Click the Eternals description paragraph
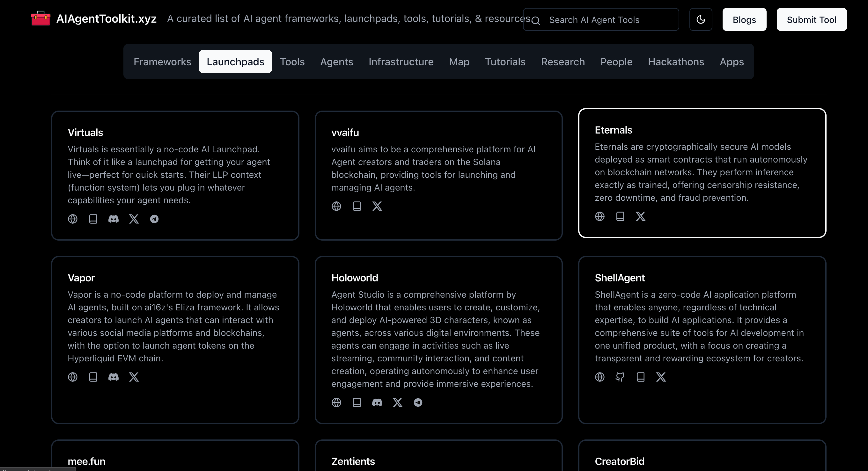 701,172
